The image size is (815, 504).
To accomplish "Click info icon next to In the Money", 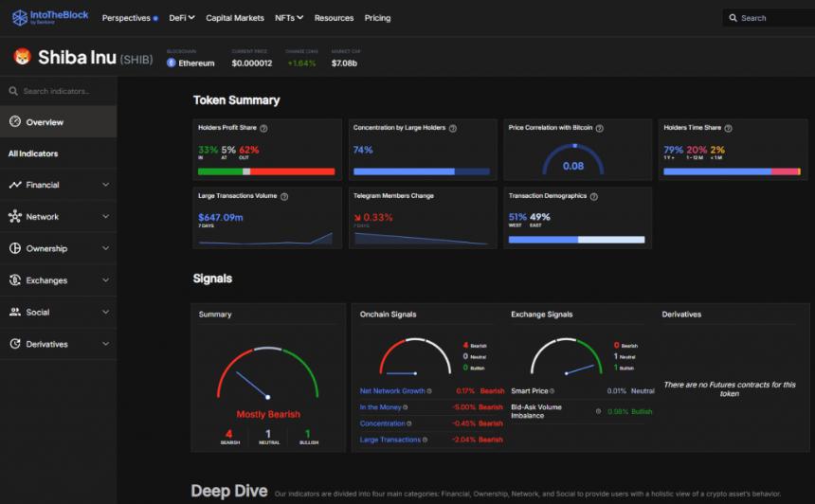I will tap(406, 407).
